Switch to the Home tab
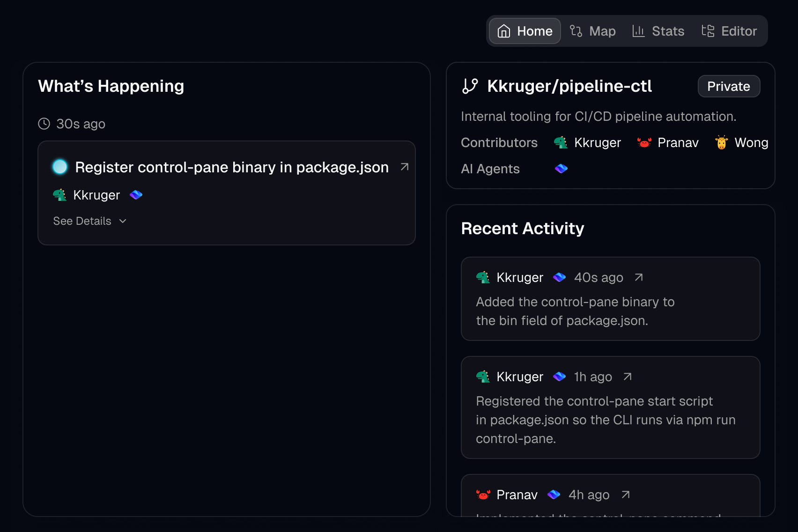798x532 pixels. 525,31
